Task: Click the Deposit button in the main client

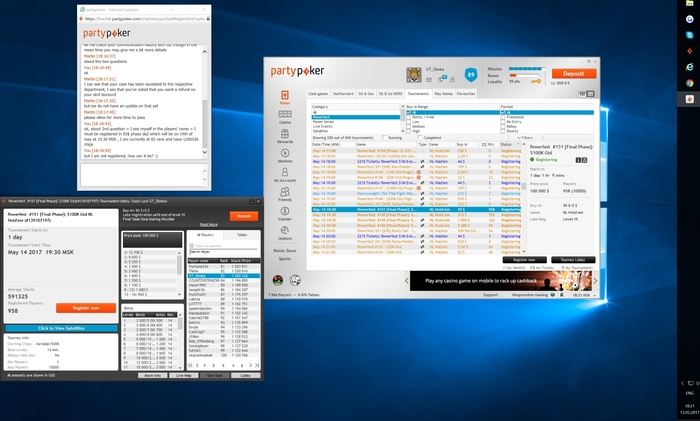Action: pyautogui.click(x=574, y=74)
